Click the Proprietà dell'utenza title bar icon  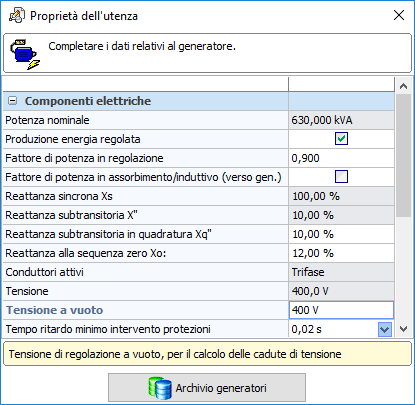pos(17,16)
